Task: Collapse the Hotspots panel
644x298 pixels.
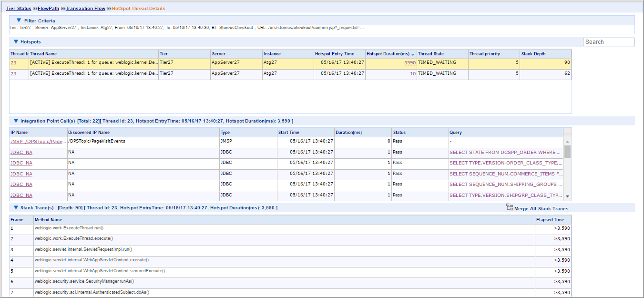Action: point(16,42)
